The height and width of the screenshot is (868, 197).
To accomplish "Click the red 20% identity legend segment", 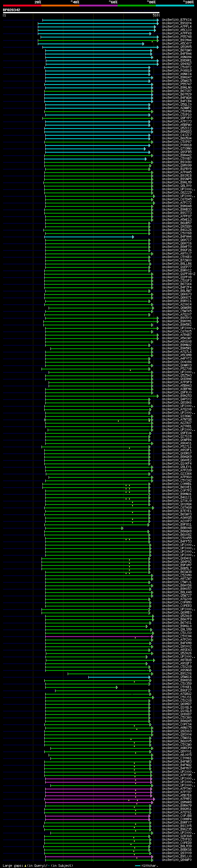I will 22,6.
